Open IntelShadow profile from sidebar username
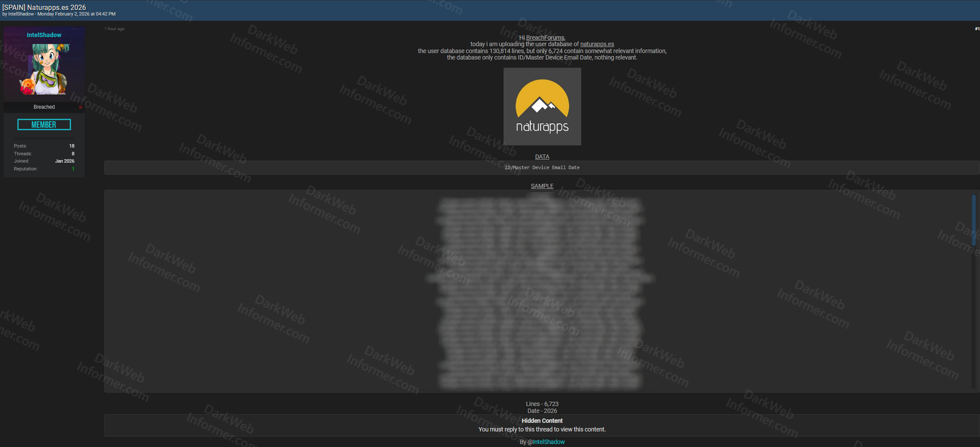This screenshot has height=447, width=980. point(44,35)
